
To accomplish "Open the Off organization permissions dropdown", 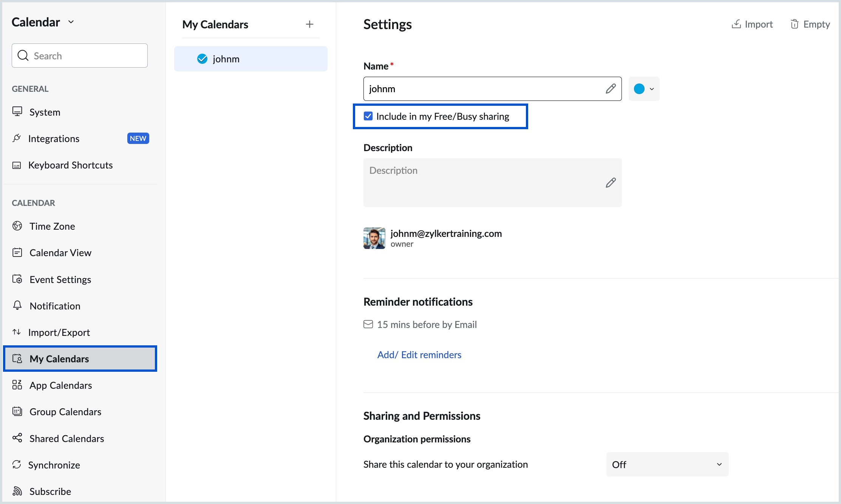I will point(667,464).
